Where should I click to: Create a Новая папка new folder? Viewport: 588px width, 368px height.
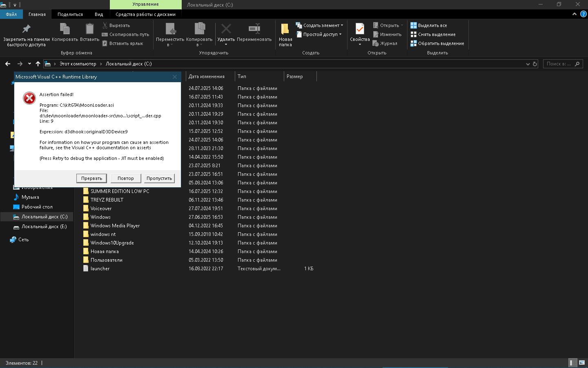(285, 35)
